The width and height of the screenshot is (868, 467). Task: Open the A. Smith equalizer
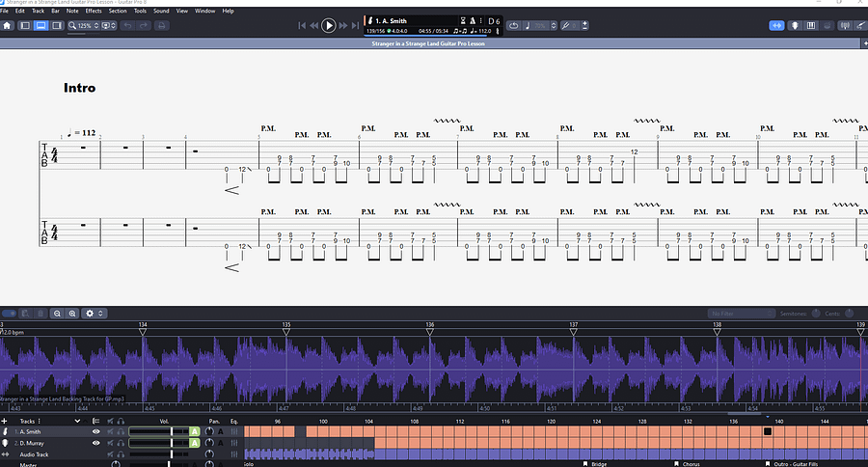tap(234, 431)
